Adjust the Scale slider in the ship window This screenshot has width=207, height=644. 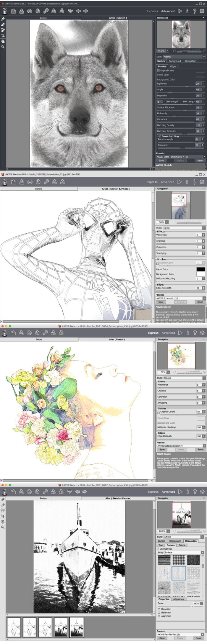point(181,606)
